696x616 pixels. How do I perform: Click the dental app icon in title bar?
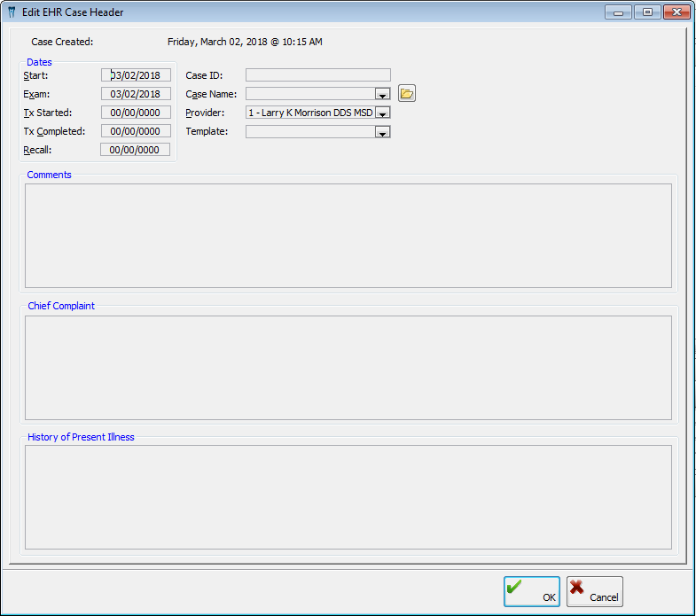coord(12,12)
